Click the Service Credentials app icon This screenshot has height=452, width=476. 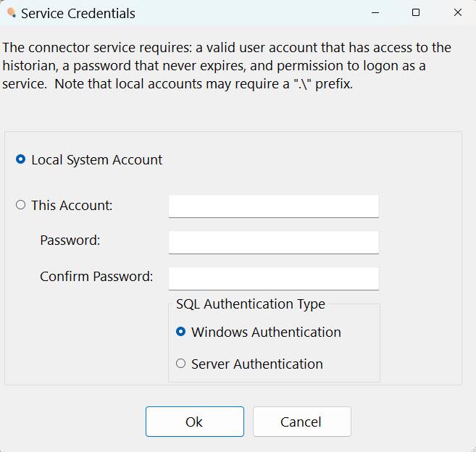pyautogui.click(x=12, y=13)
